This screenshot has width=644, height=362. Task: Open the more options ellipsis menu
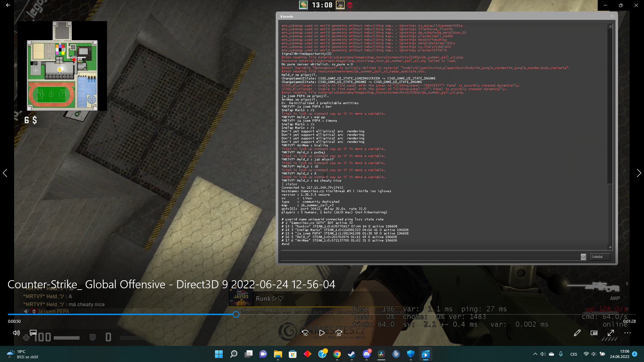628,333
